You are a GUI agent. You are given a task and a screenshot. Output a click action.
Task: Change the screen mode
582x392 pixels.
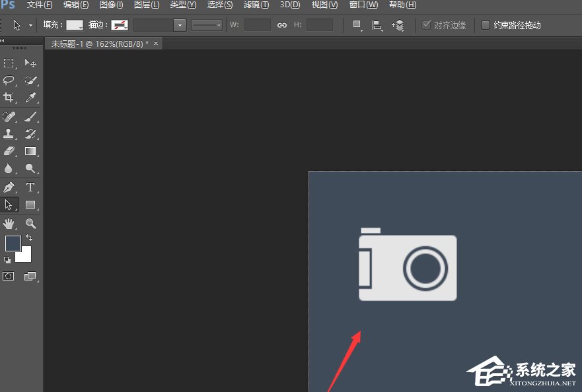click(x=30, y=276)
